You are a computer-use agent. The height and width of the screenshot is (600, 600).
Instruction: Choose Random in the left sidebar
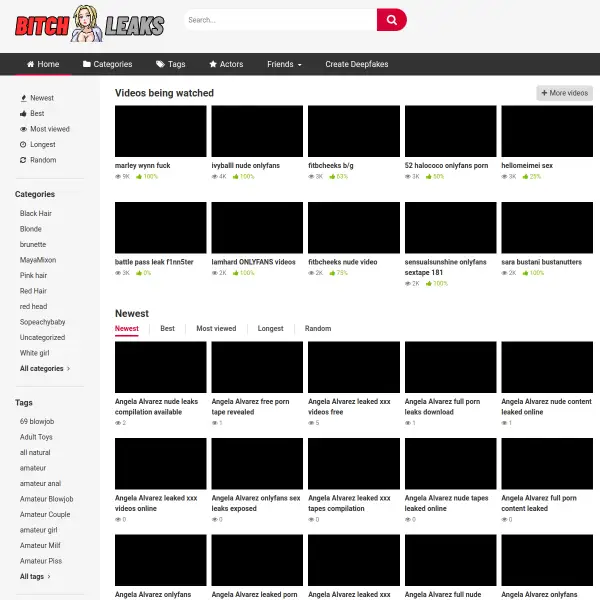[x=43, y=160]
